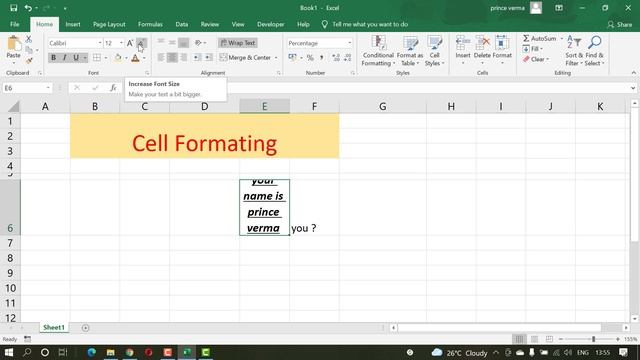Click the Delete cells icon
The width and height of the screenshot is (640, 360).
click(482, 43)
